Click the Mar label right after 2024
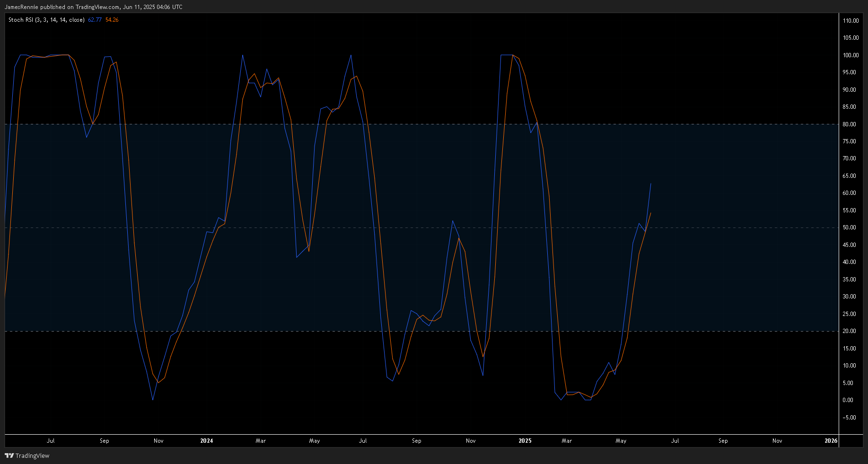868x464 pixels. coord(261,441)
